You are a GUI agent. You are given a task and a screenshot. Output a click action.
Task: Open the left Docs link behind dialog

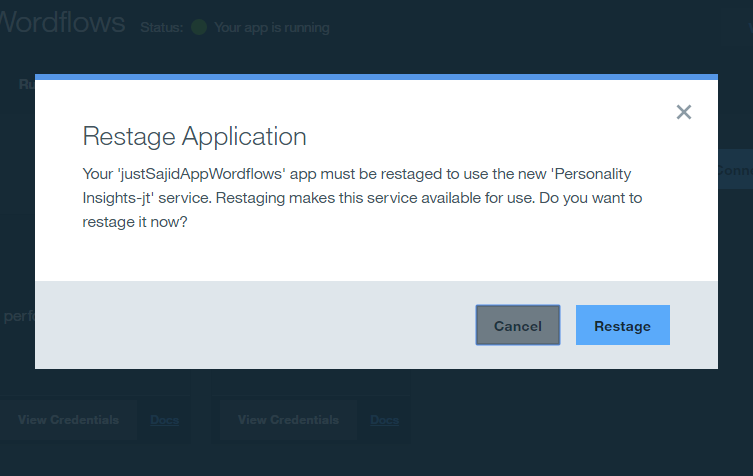(164, 420)
